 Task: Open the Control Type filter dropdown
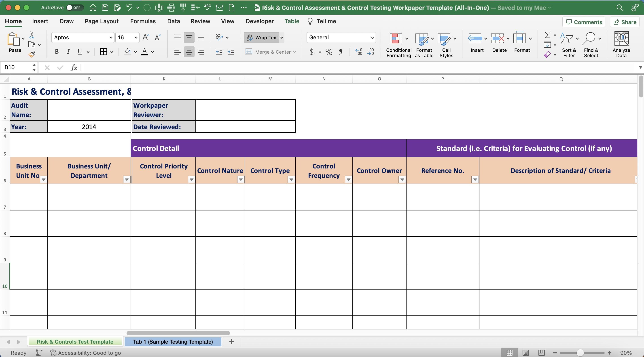coord(291,179)
